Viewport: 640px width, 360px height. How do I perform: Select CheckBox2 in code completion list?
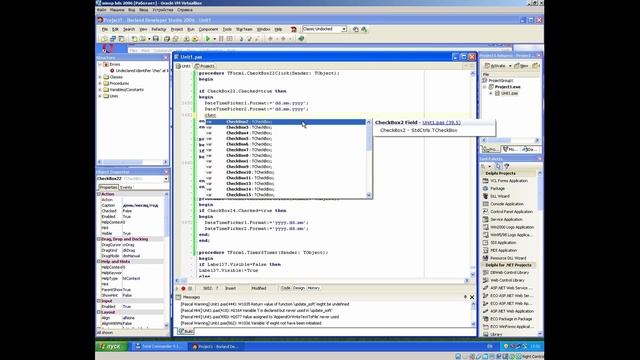pyautogui.click(x=286, y=122)
